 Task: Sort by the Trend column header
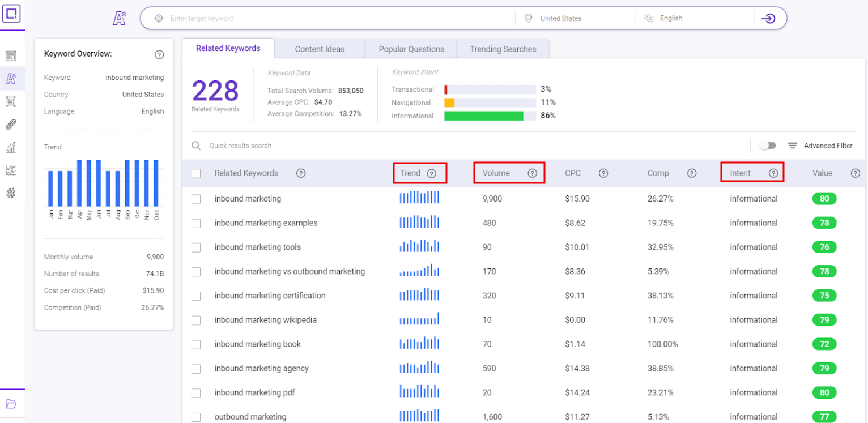410,173
